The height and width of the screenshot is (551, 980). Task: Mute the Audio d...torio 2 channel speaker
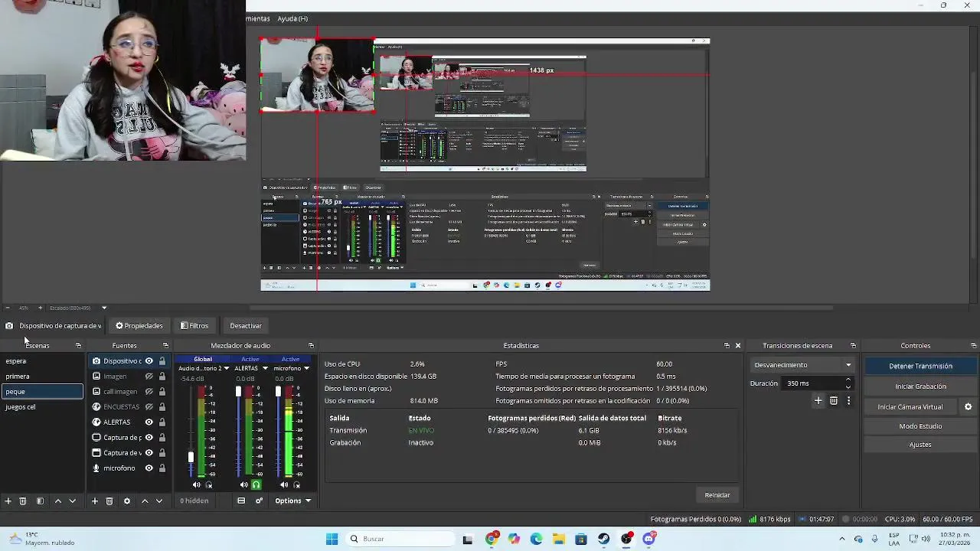[197, 484]
